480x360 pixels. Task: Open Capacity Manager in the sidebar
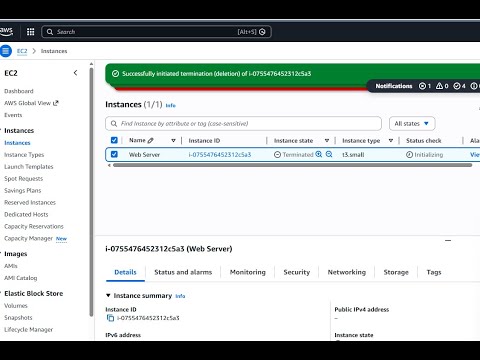[28, 238]
